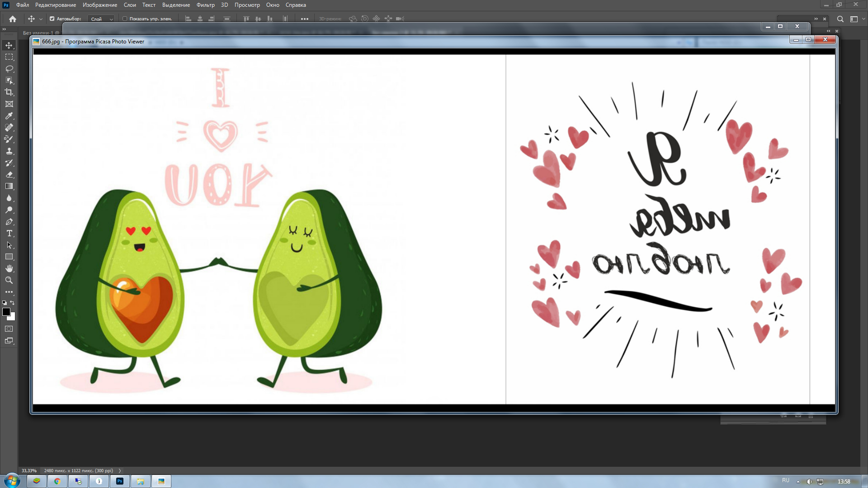Select the Healing Brush tool
This screenshot has height=488, width=868.
coord(9,127)
